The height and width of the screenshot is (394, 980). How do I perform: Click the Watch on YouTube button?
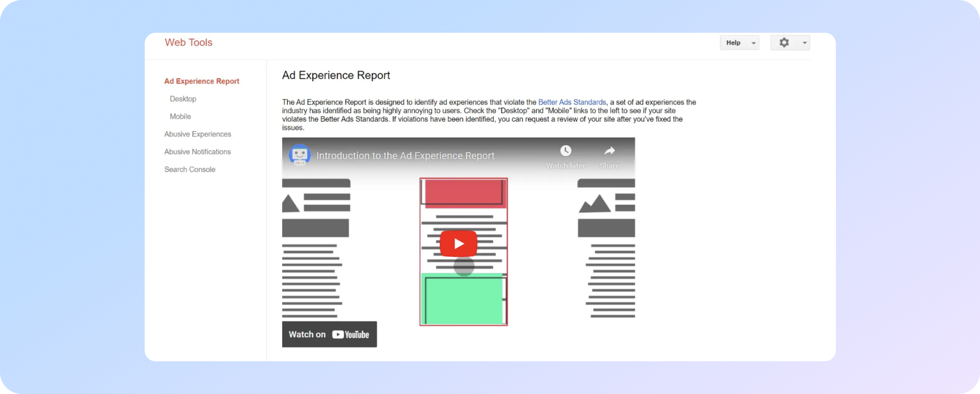329,335
